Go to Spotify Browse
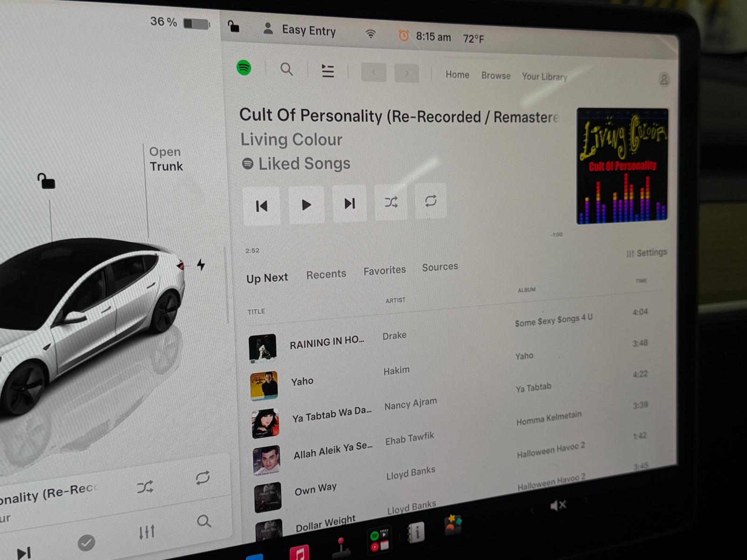 tap(496, 76)
